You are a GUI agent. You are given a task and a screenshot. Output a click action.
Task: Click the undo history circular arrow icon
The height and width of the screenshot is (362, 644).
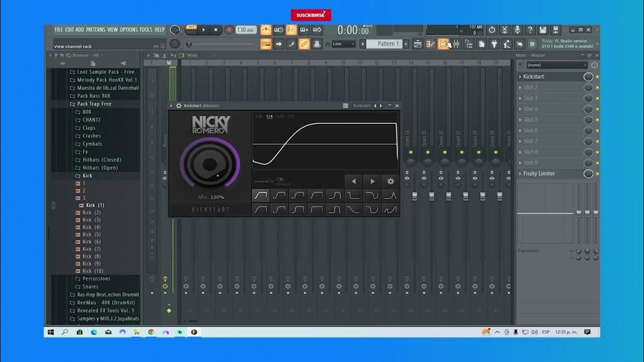[492, 30]
